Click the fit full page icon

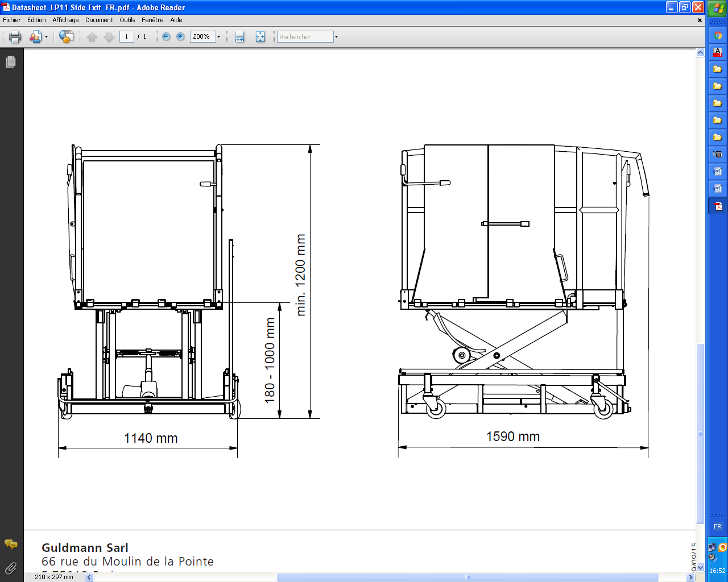click(260, 37)
